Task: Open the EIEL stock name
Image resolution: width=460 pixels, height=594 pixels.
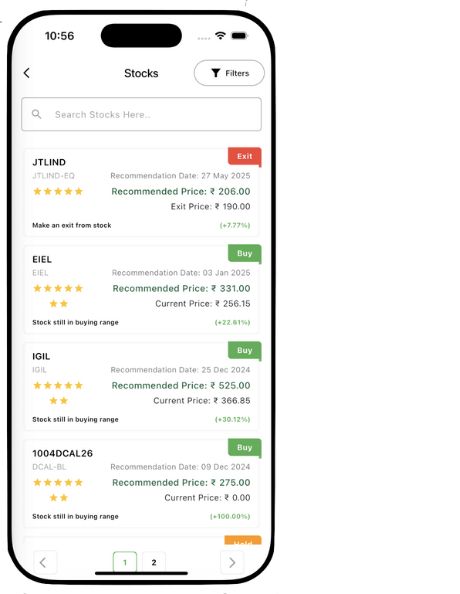Action: [42, 259]
